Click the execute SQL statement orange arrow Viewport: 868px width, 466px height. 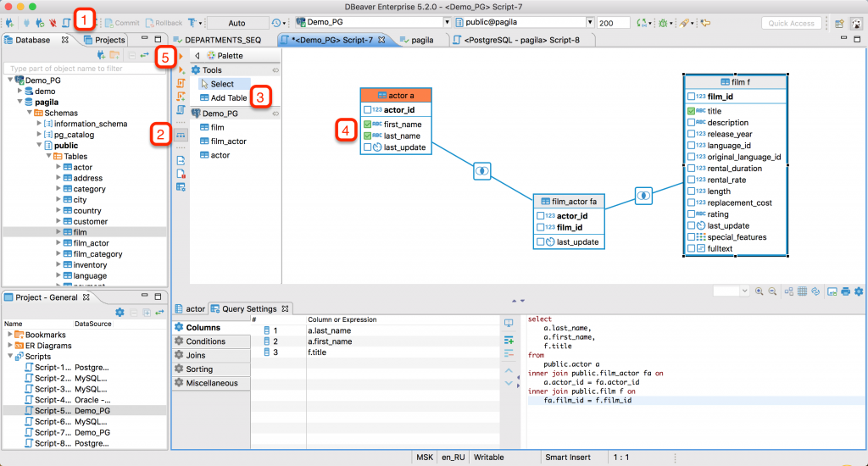coord(181,56)
